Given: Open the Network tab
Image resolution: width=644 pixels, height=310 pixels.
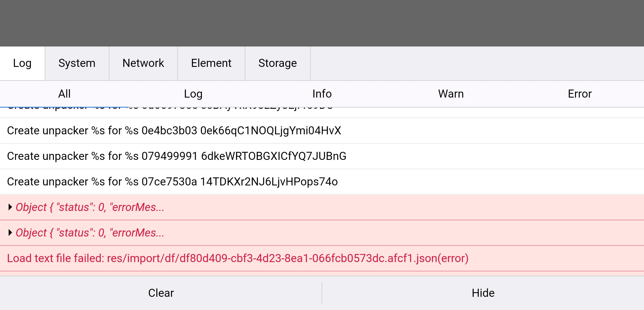Looking at the screenshot, I should pos(143,63).
